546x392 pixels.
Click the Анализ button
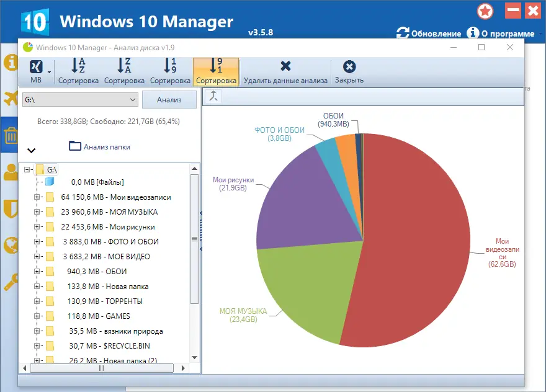tap(169, 100)
